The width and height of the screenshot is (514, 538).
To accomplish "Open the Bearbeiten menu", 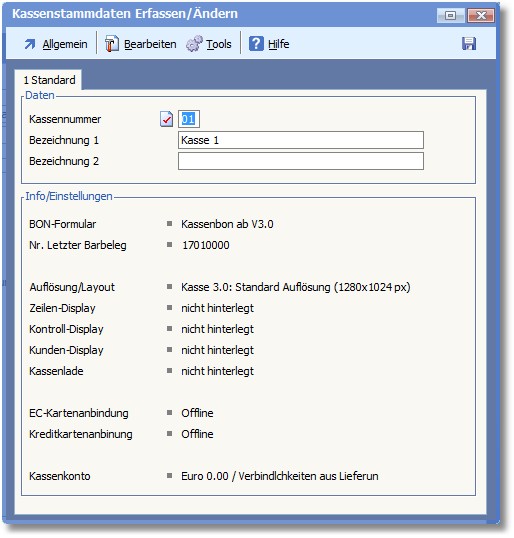I will 150,44.
